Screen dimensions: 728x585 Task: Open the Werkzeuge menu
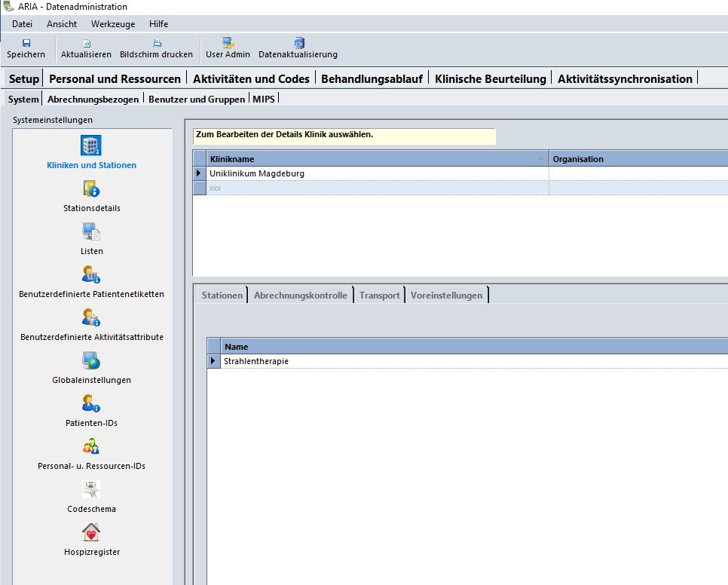pyautogui.click(x=113, y=24)
